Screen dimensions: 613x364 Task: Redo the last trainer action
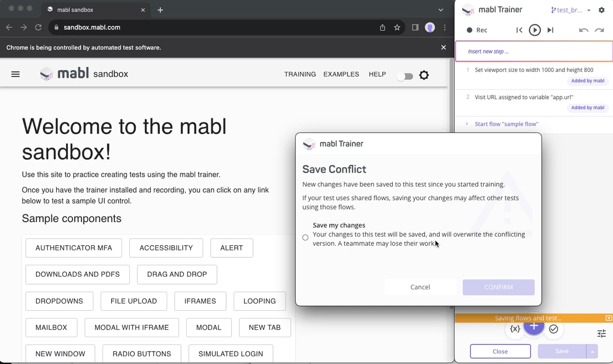(x=600, y=30)
